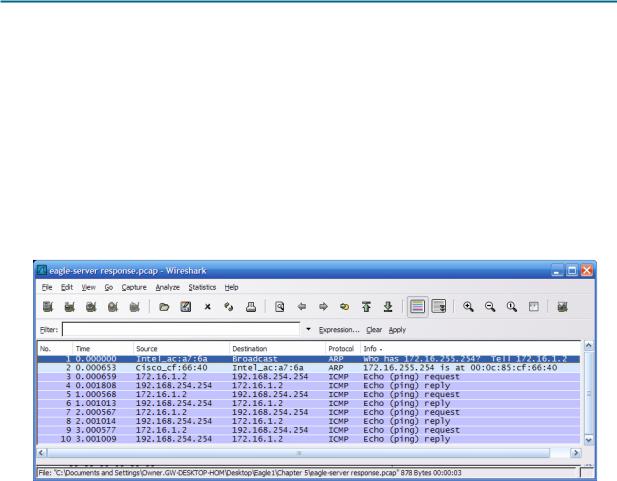Select packet 5 at time 1.000568
Viewport: 617px width, 481px height.
point(309,394)
